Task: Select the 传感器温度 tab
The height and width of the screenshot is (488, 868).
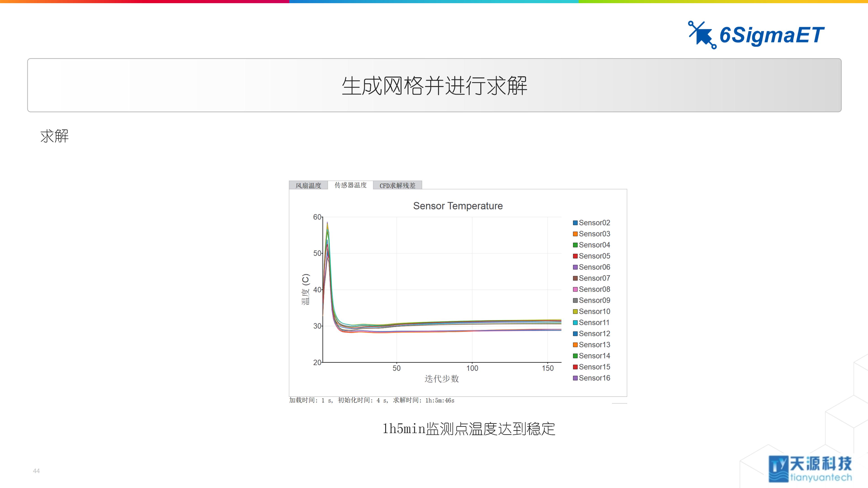Action: (351, 185)
